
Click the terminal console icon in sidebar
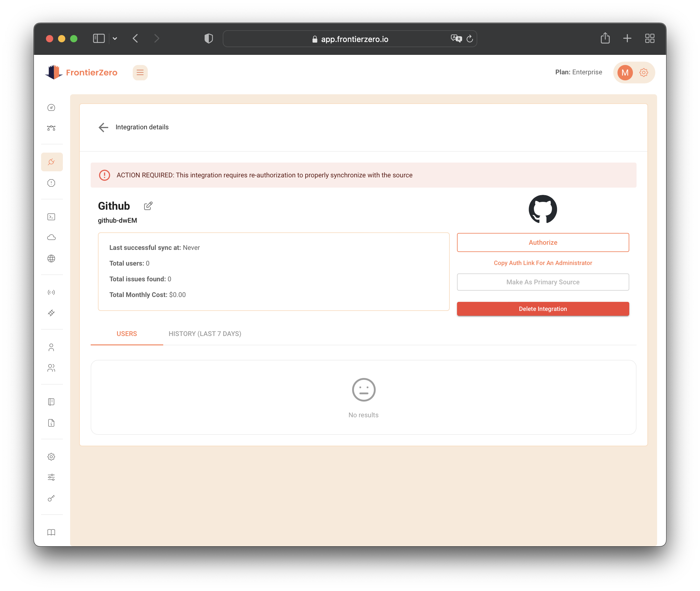pos(51,217)
